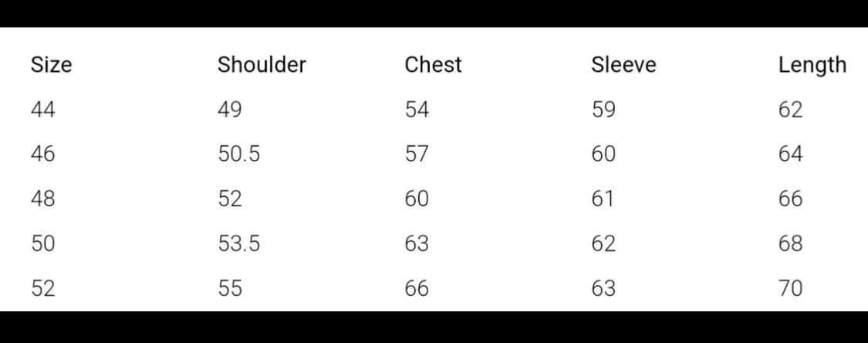
Task: Click length value 64 for size 46
Action: pyautogui.click(x=790, y=155)
